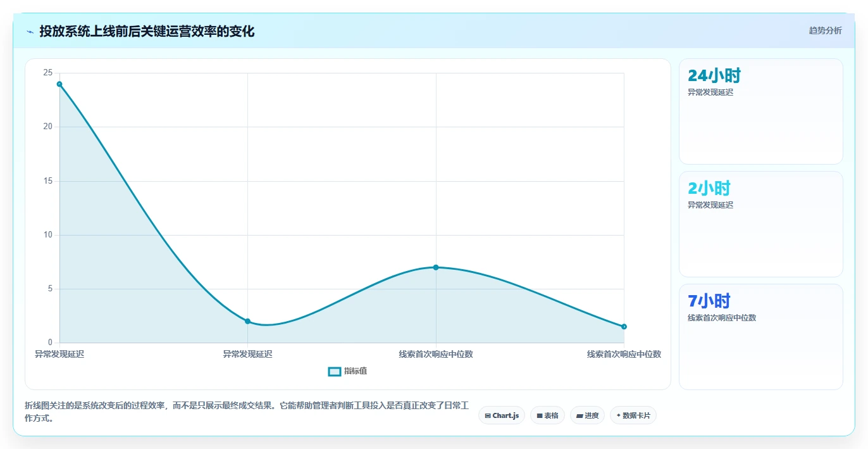Screen dimensions: 868x449
Task: Open the 趋势分析 label in the header
Action: 825,30
